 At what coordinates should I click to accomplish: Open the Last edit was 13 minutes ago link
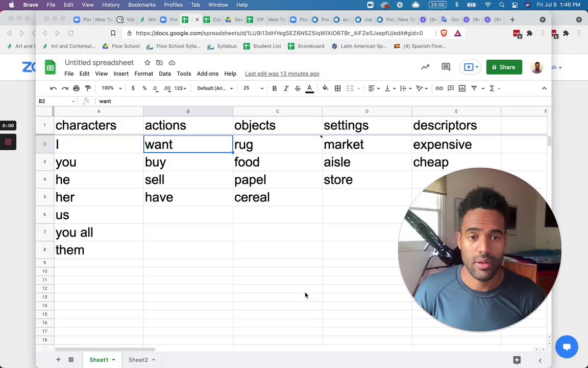coord(282,74)
